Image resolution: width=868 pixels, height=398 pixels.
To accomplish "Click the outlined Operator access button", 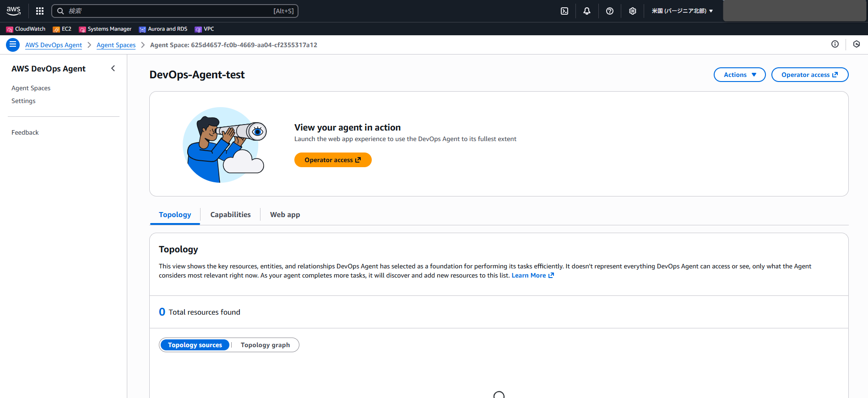I will point(809,75).
